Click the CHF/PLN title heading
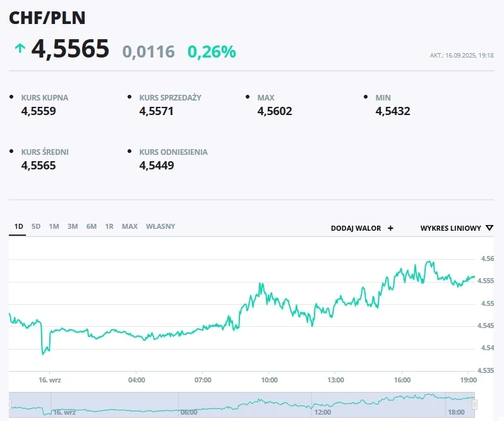 click(x=47, y=18)
